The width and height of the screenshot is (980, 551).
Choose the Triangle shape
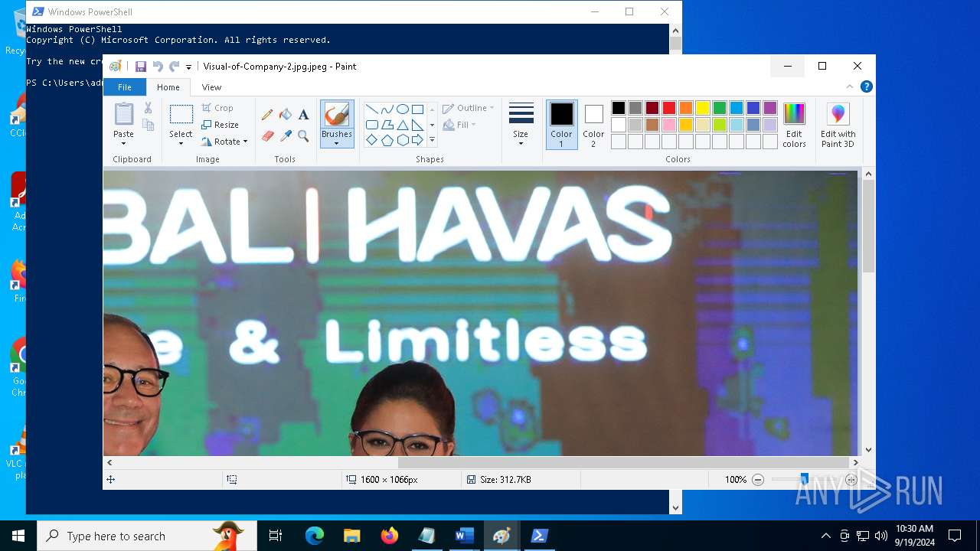(x=402, y=125)
